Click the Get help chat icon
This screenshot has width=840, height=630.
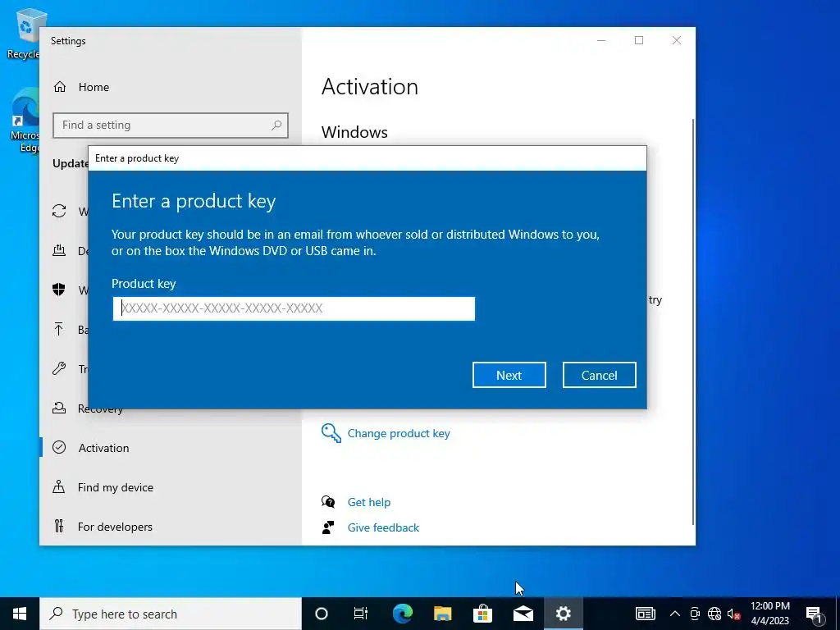coord(328,502)
